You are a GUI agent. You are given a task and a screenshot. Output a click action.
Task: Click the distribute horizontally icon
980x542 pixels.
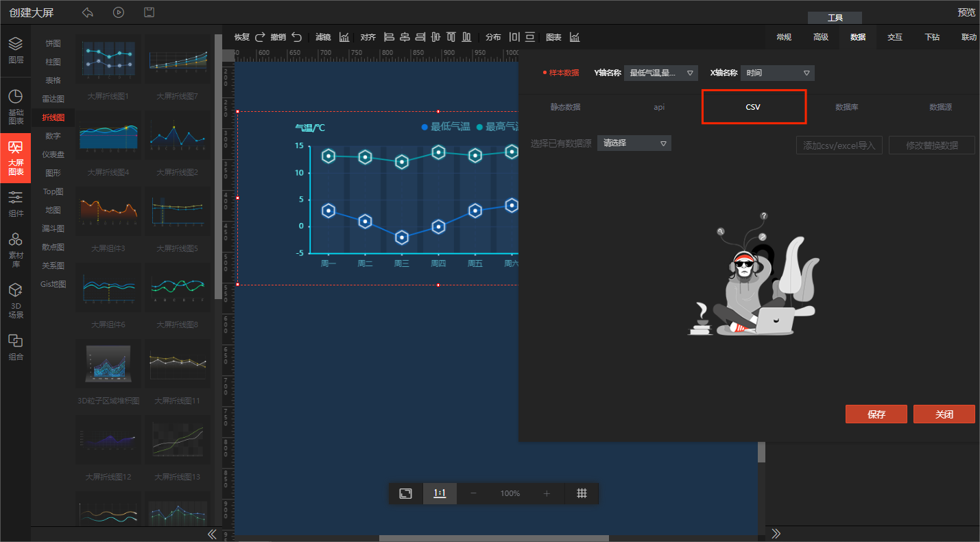coord(514,37)
